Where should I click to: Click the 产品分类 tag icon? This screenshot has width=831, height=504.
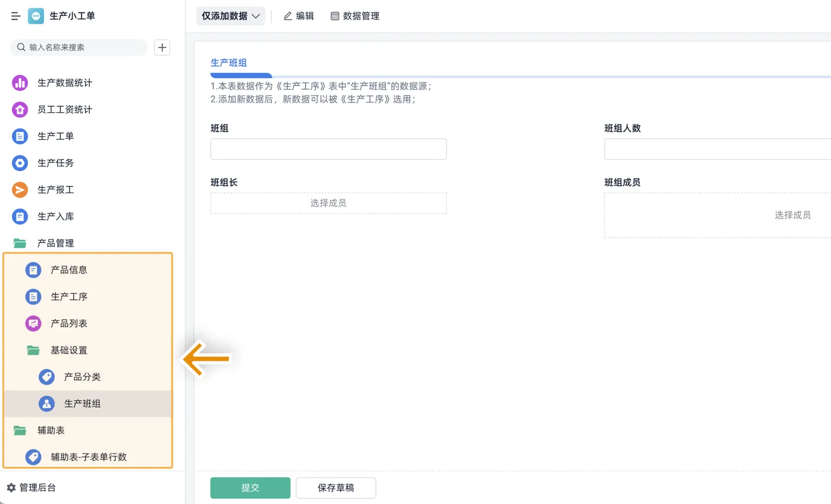46,377
